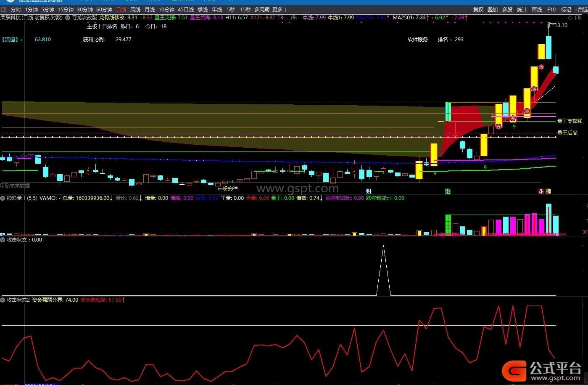
Task: Click the 软件服务 sector label
Action: [x=418, y=40]
